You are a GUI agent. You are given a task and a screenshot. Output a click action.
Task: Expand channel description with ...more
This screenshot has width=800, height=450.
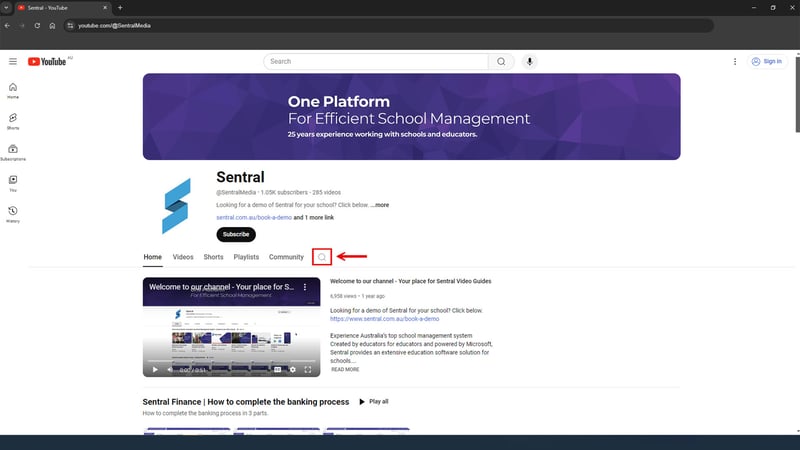379,204
